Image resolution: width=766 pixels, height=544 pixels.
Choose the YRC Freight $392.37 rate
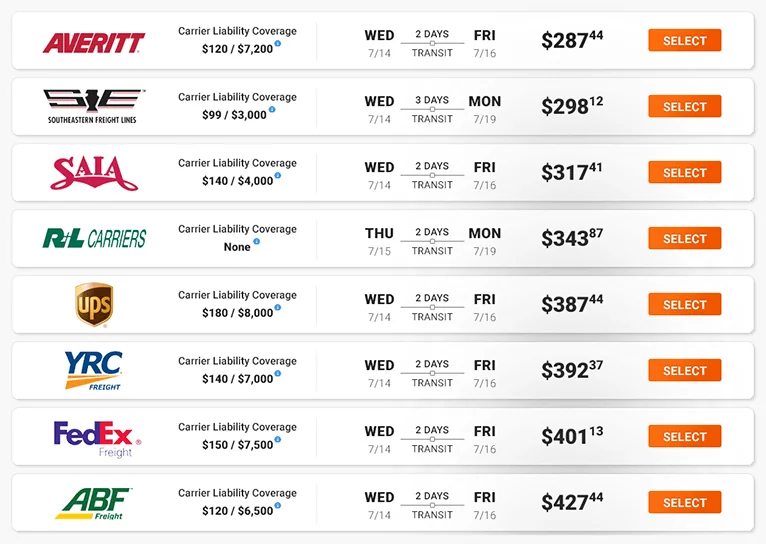[684, 371]
